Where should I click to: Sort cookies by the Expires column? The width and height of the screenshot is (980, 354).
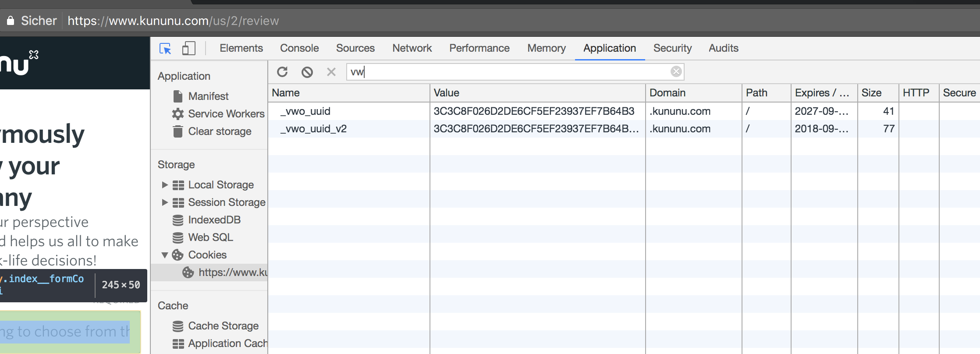pyautogui.click(x=824, y=93)
